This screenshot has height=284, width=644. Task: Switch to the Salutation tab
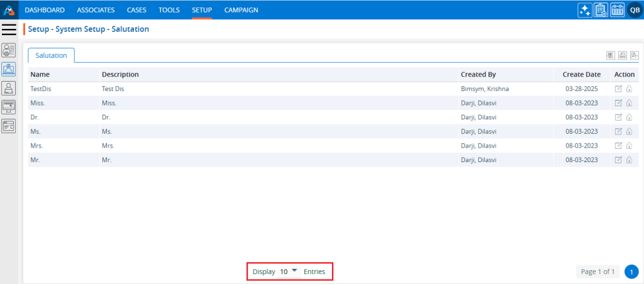click(x=52, y=55)
